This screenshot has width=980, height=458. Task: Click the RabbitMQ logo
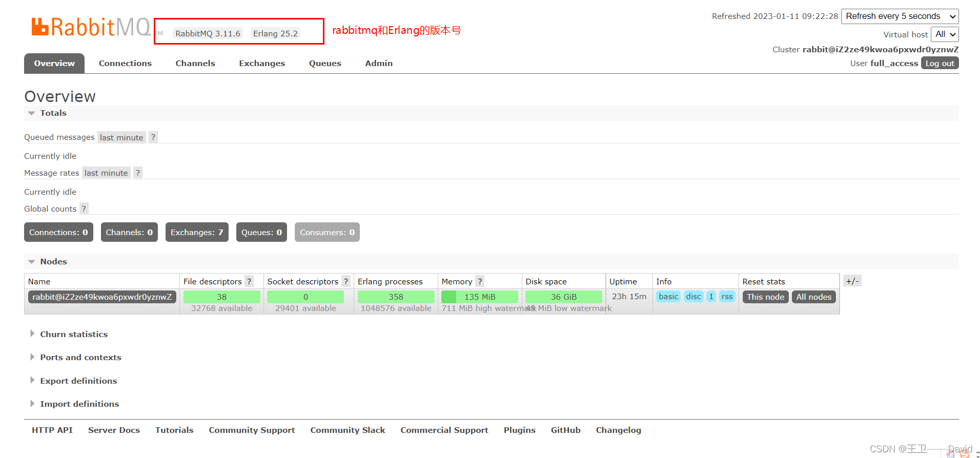(91, 27)
